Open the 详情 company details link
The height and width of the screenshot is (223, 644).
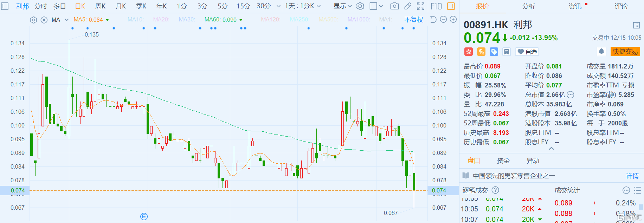pyautogui.click(x=632, y=176)
